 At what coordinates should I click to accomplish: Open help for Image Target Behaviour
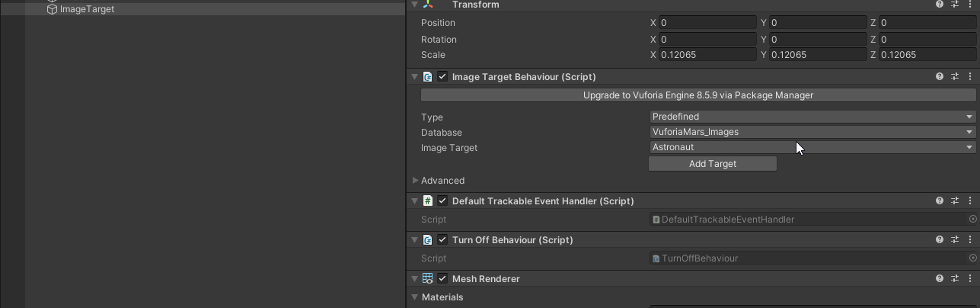pyautogui.click(x=940, y=77)
